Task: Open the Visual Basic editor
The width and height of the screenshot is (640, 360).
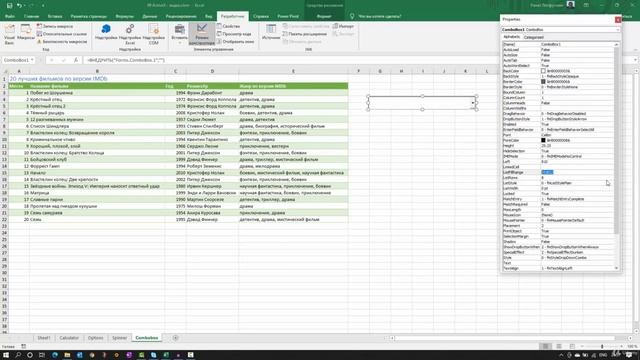Action: pos(9,34)
